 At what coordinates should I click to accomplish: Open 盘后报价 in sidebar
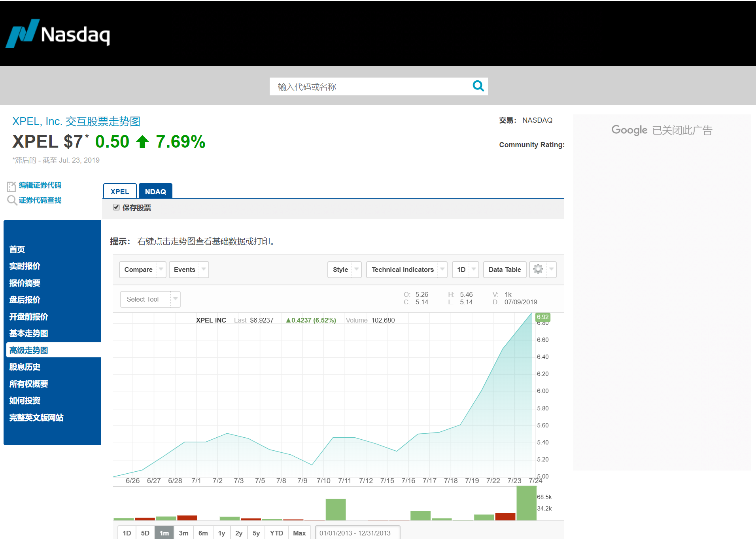tap(25, 300)
